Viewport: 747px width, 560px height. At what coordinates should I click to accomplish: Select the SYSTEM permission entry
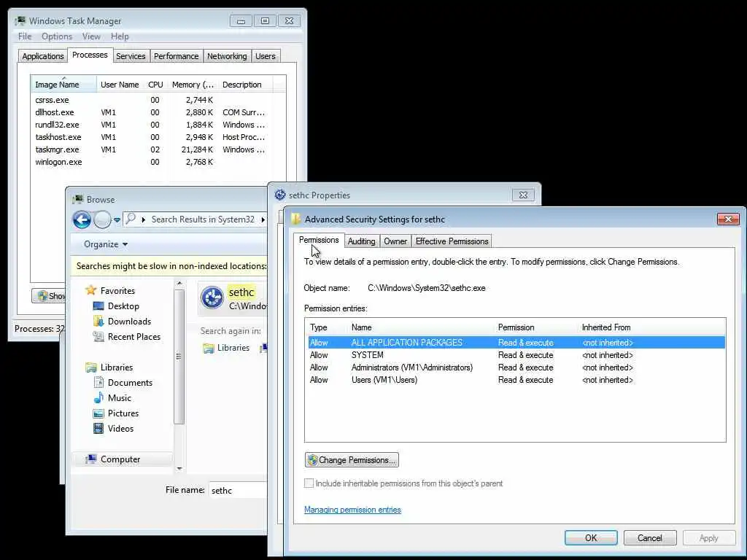point(516,355)
